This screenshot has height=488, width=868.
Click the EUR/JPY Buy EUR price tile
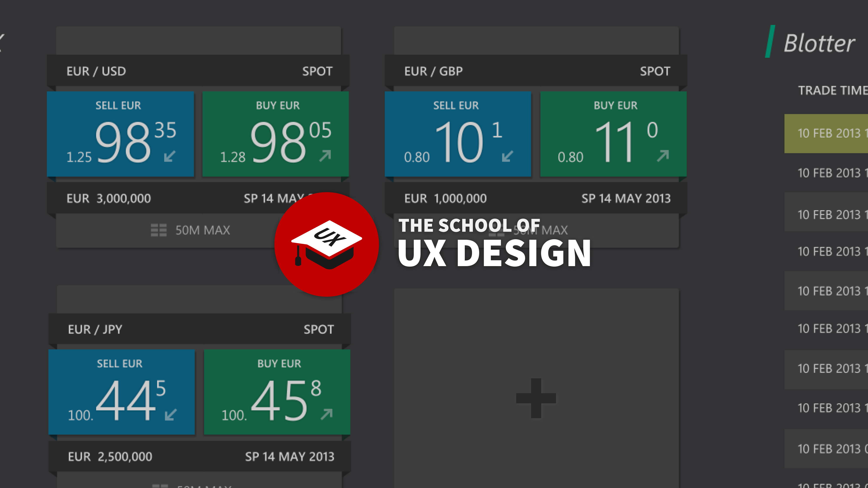[x=277, y=392]
